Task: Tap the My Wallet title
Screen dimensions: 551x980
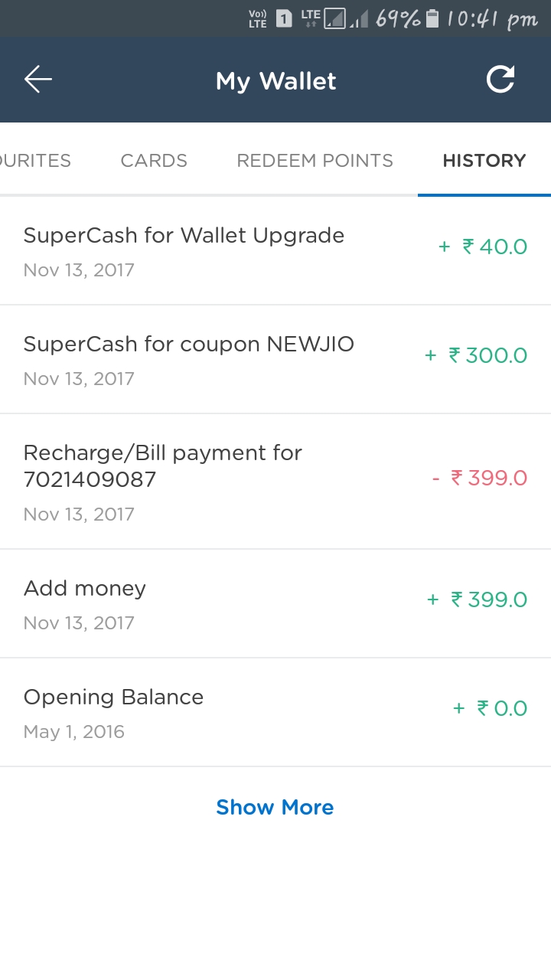Action: point(275,80)
